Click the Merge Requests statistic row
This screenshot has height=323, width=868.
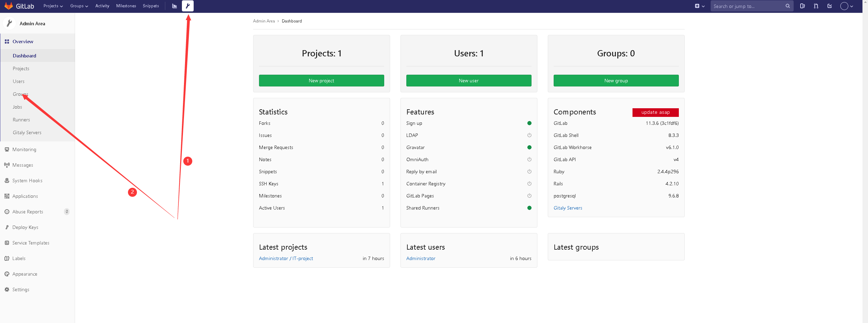(x=322, y=147)
